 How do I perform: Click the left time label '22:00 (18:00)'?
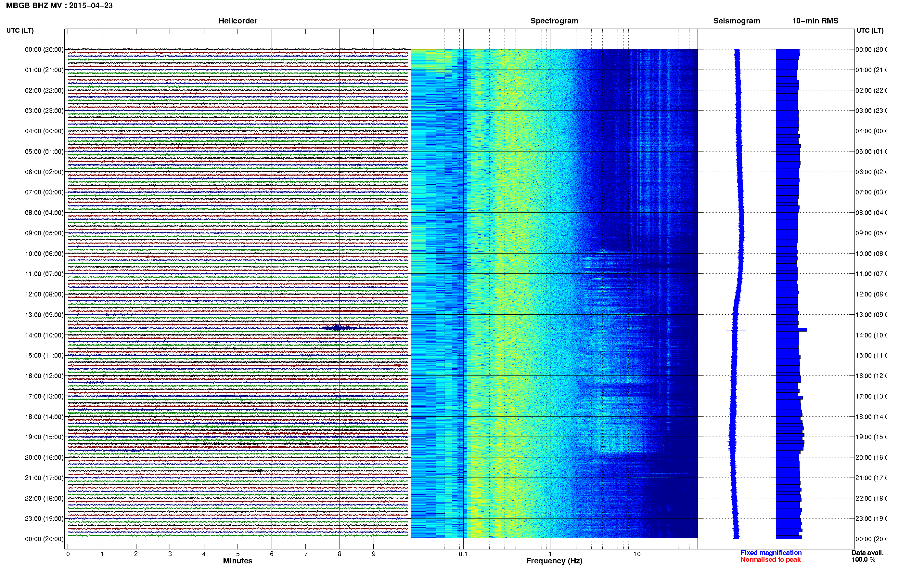44,498
